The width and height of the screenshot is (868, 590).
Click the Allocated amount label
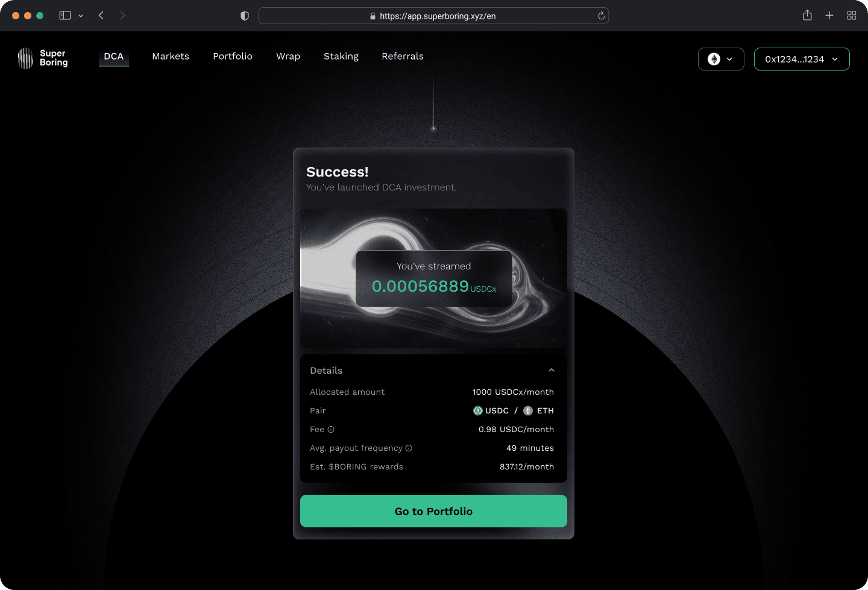click(347, 392)
